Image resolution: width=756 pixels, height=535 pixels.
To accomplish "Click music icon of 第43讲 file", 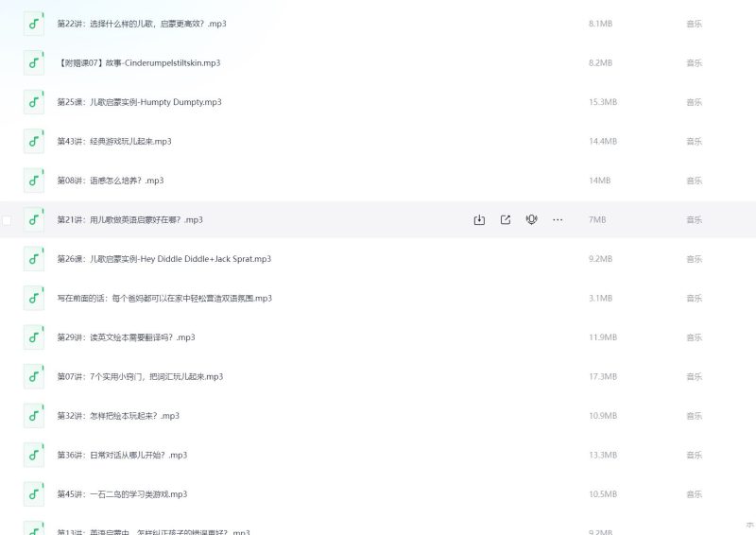I will pos(34,142).
